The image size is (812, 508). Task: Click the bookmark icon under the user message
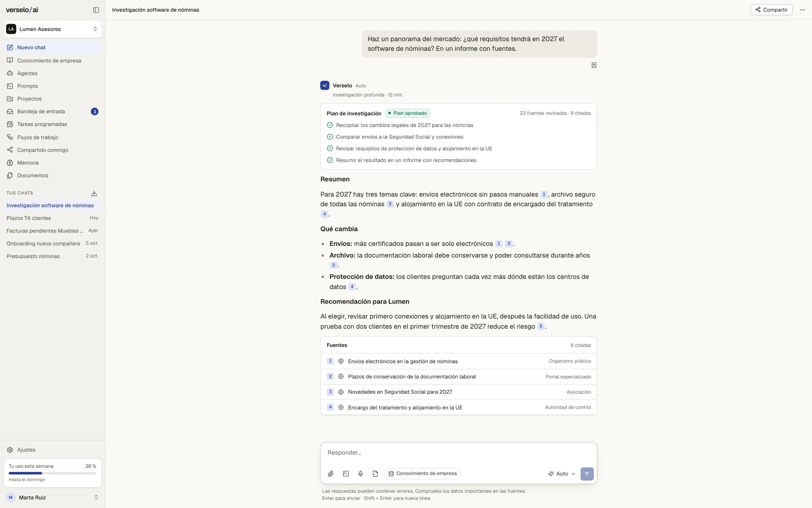594,65
